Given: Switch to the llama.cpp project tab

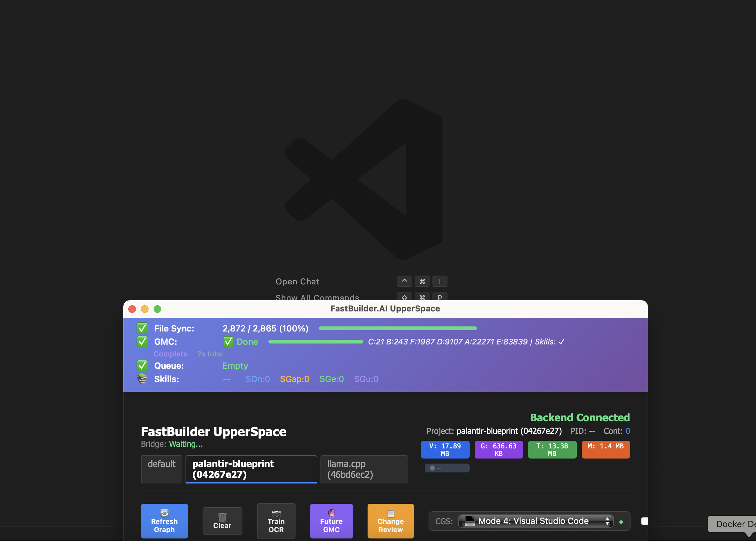Looking at the screenshot, I should tap(364, 469).
